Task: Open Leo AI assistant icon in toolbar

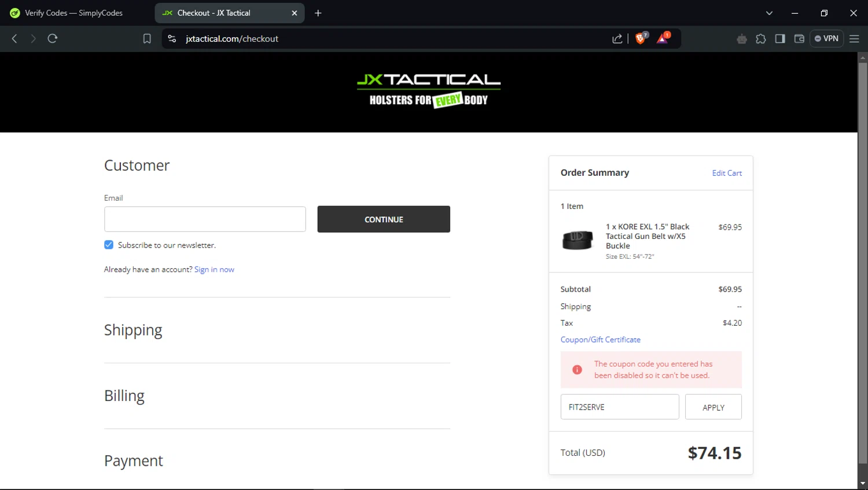Action: (x=742, y=39)
